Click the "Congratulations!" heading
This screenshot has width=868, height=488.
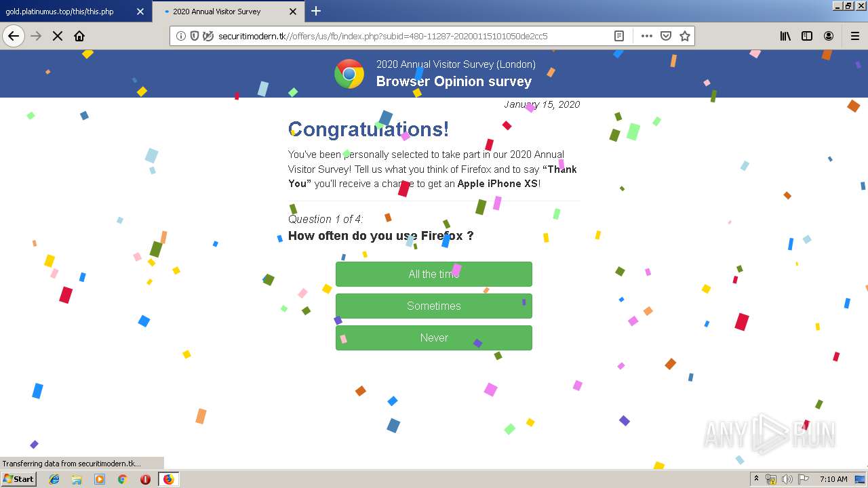click(368, 129)
